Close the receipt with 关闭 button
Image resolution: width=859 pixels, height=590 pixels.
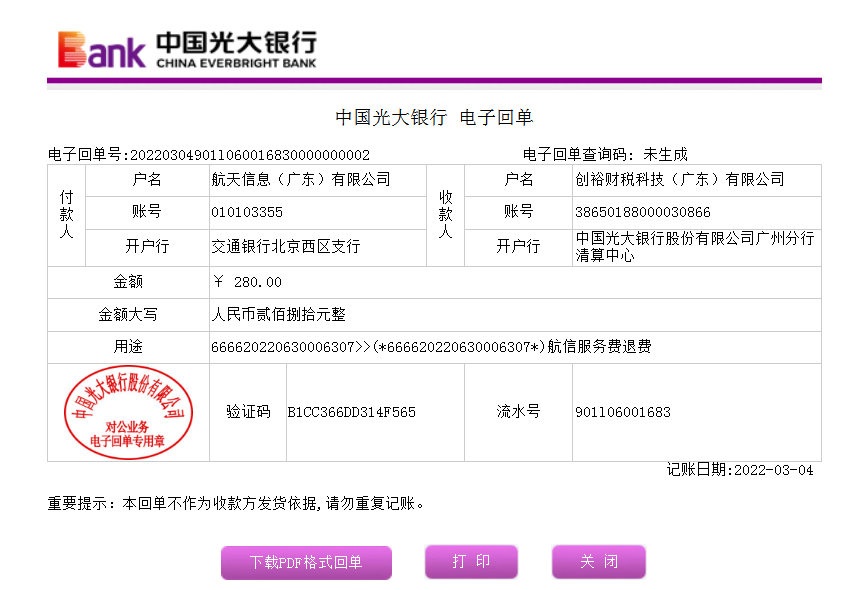tap(599, 562)
